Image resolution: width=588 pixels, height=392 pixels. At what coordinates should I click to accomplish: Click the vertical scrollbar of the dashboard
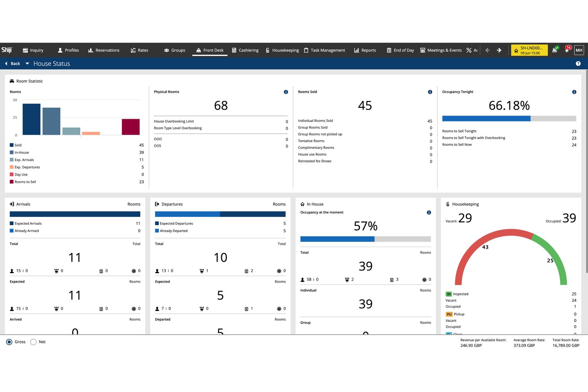point(586,171)
